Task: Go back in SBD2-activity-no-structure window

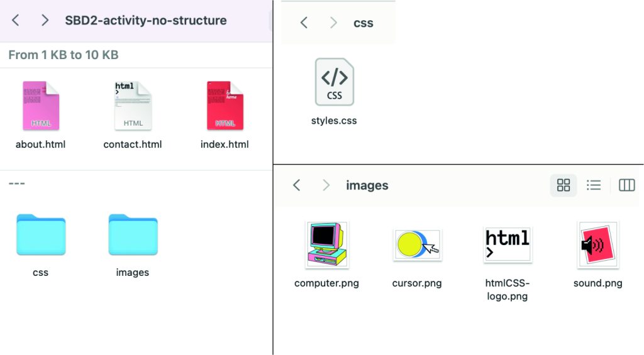Action: click(16, 20)
